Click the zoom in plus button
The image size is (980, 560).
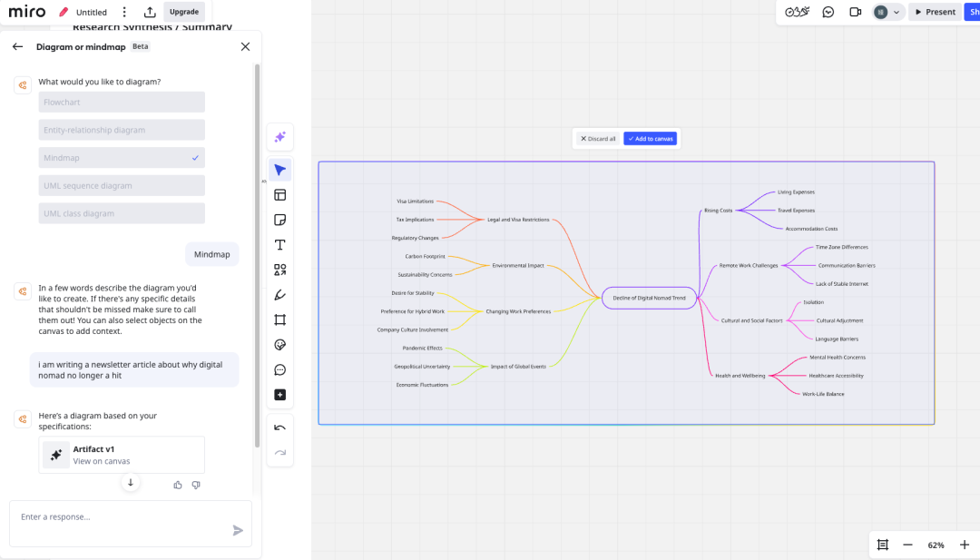[964, 545]
